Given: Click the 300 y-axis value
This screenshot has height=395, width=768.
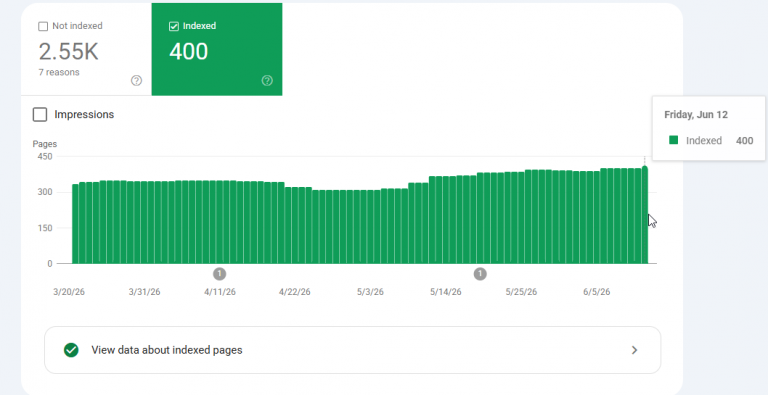Looking at the screenshot, I should (x=45, y=192).
